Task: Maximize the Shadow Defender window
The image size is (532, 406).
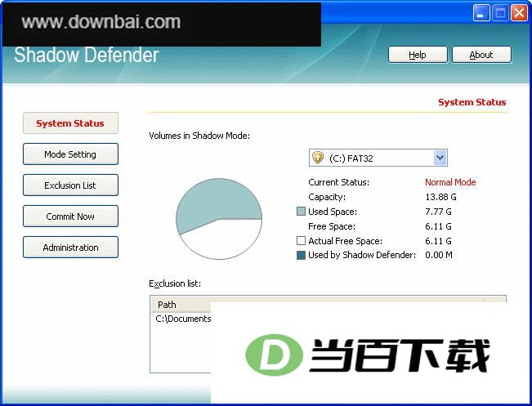Action: tap(500, 13)
